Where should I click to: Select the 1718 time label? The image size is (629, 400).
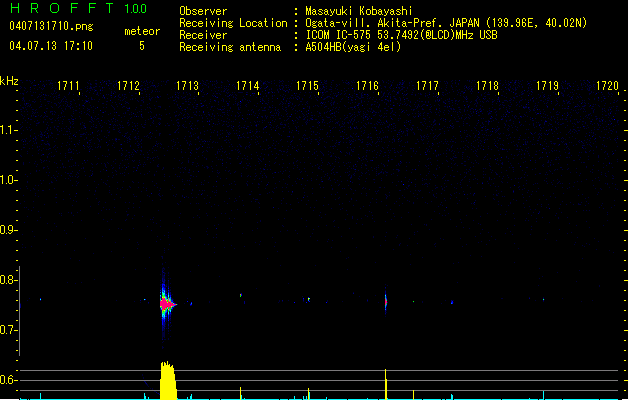pos(487,87)
